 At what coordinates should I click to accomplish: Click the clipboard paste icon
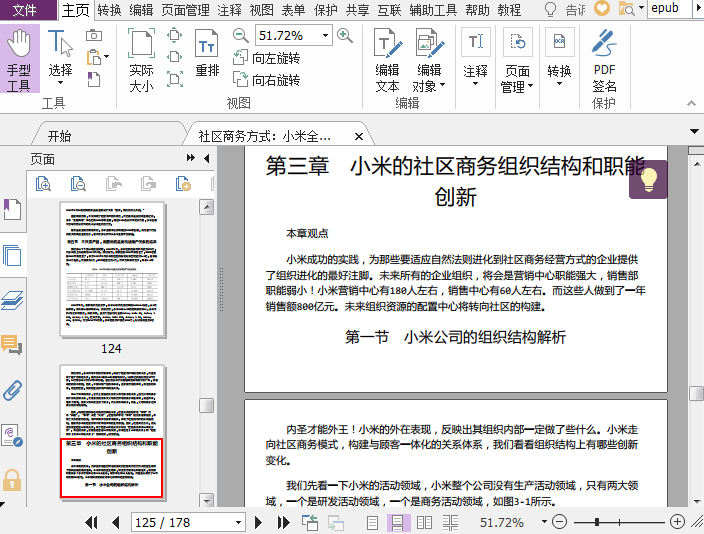[94, 57]
